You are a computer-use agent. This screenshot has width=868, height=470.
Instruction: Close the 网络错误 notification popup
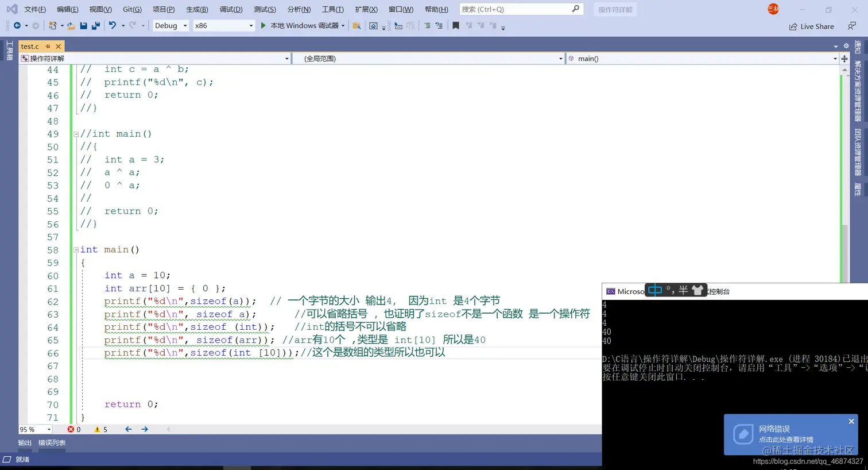(x=851, y=421)
